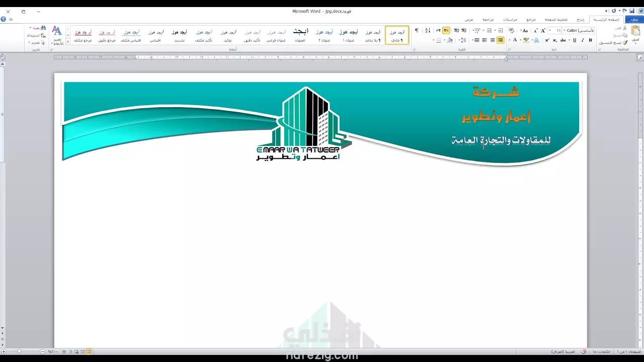The height and width of the screenshot is (362, 644).
Task: Toggle right-to-left text direction button
Action: tap(446, 31)
